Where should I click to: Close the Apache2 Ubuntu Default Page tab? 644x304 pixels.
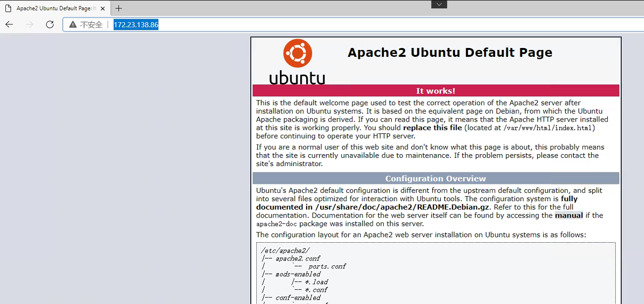click(102, 8)
